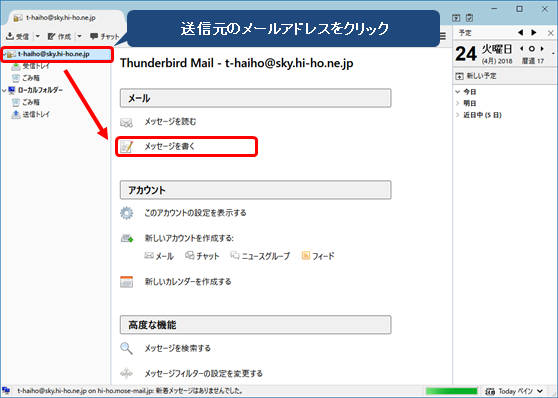Click the 送信トレイ outbox folder icon
558x398 pixels.
(16, 114)
